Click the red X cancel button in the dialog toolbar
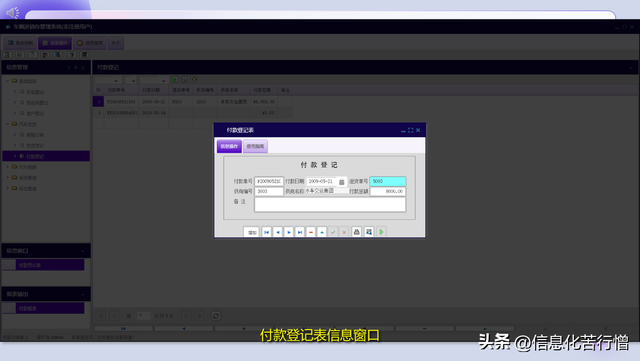The width and height of the screenshot is (640, 361). (x=344, y=232)
